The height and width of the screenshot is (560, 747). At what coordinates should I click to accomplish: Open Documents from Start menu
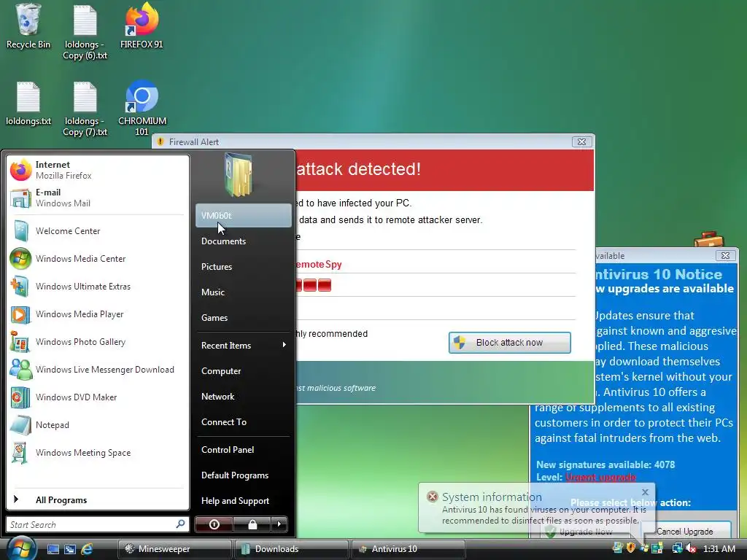point(243,241)
